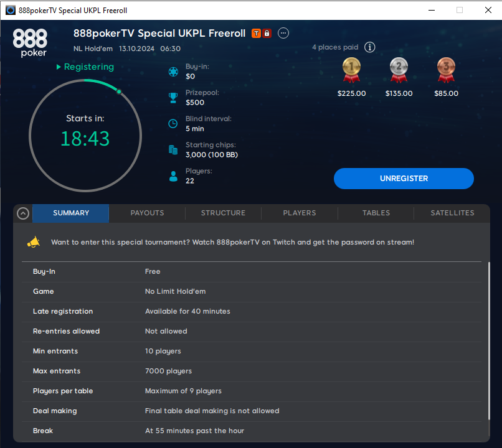The width and height of the screenshot is (502, 448).
Task: Click the Starting chips stack icon
Action: (x=173, y=150)
